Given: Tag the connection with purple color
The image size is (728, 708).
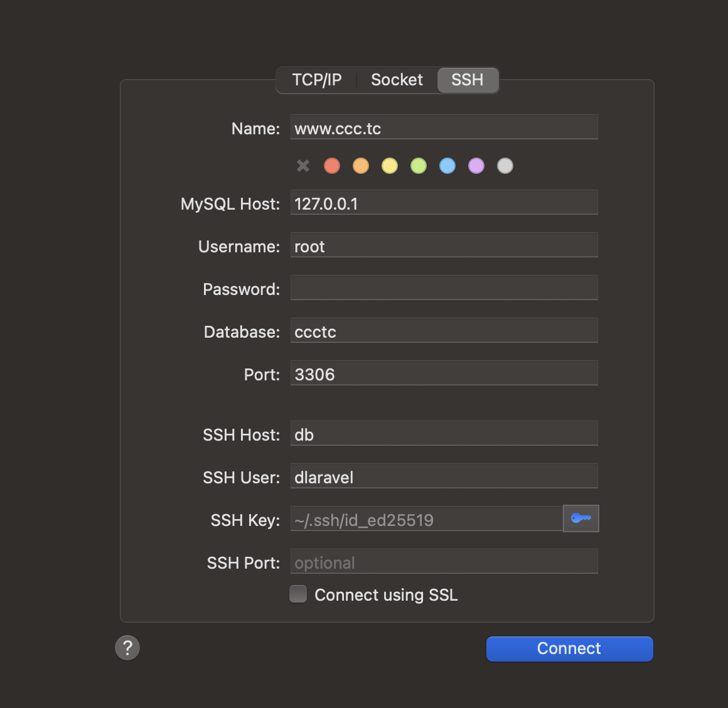Looking at the screenshot, I should pos(476,166).
